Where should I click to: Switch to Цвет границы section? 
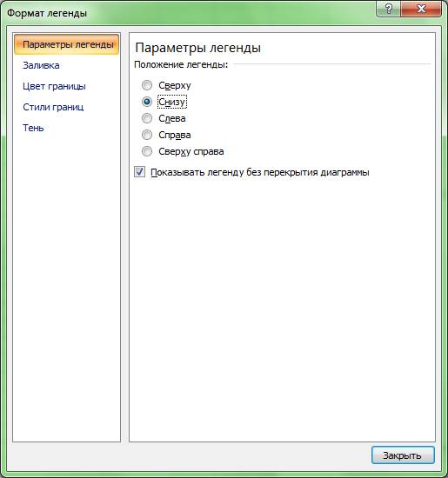click(54, 86)
